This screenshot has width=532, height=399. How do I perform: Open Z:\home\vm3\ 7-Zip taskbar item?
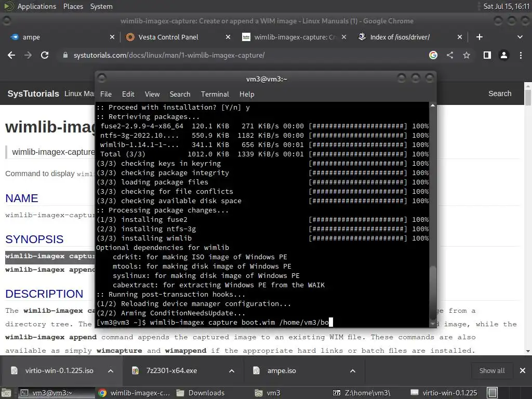coord(362,393)
